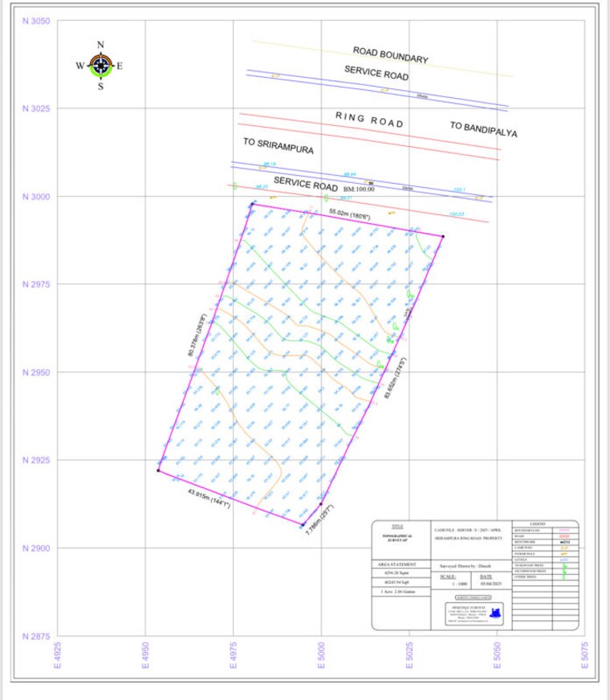Select the 'SERVICE ROAD' label beside BM:100.00
Image resolution: width=610 pixels, height=700 pixels.
point(305,184)
